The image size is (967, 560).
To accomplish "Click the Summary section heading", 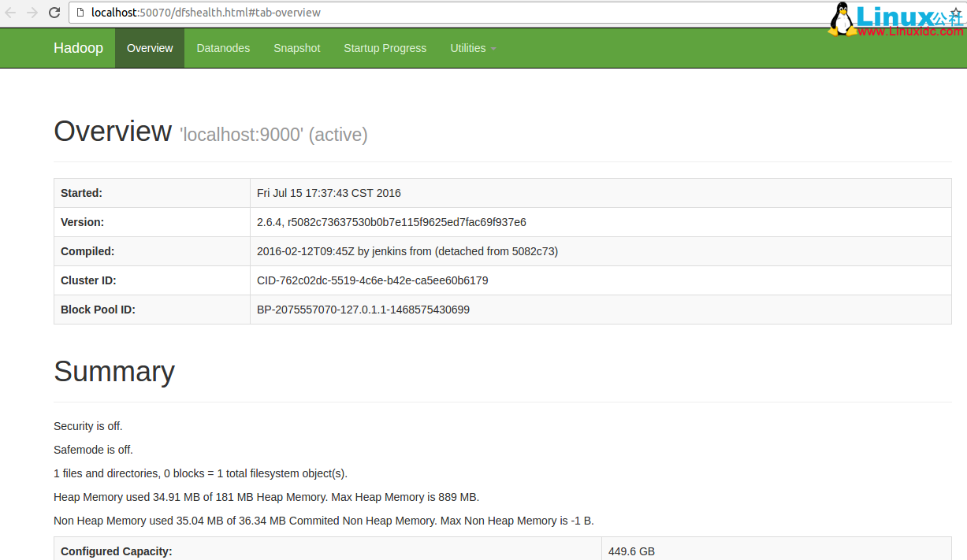I will pos(113,371).
